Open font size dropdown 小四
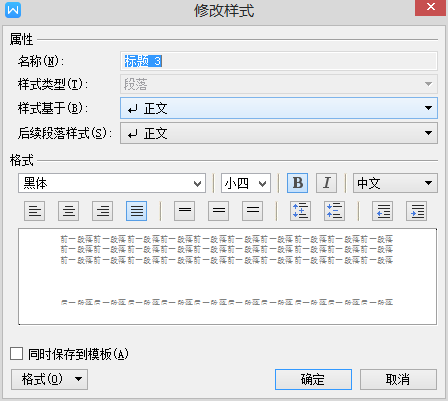 (x=246, y=183)
